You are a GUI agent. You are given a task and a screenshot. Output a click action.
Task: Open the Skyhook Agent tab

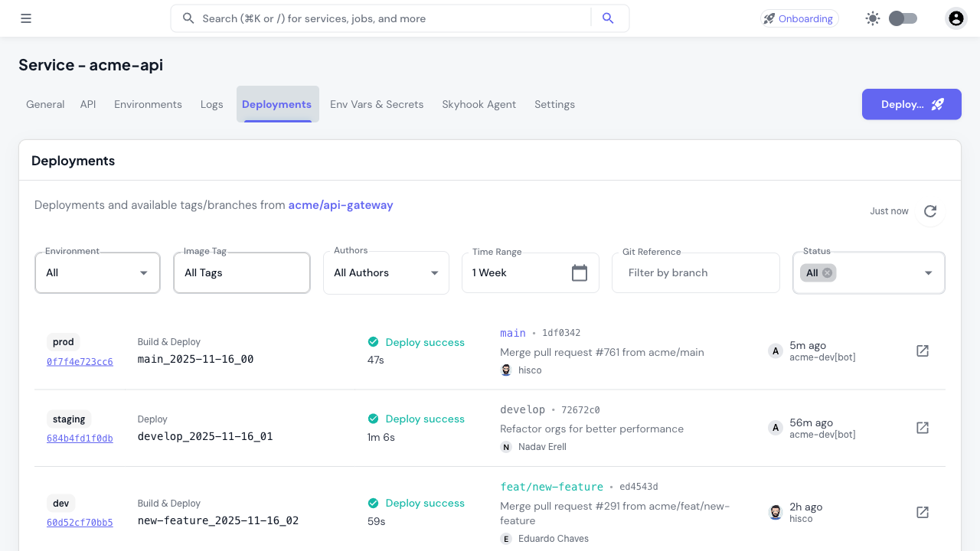pos(479,104)
